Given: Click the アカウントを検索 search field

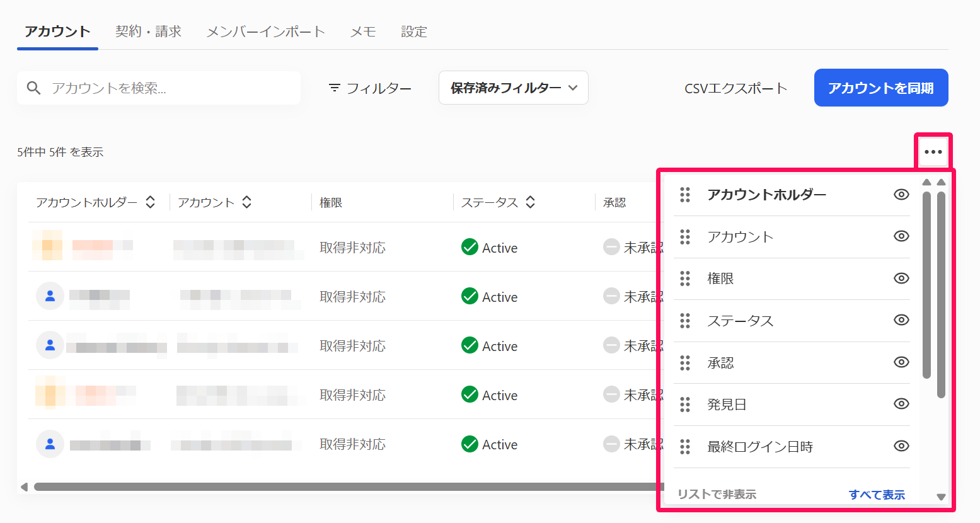Looking at the screenshot, I should click(159, 88).
